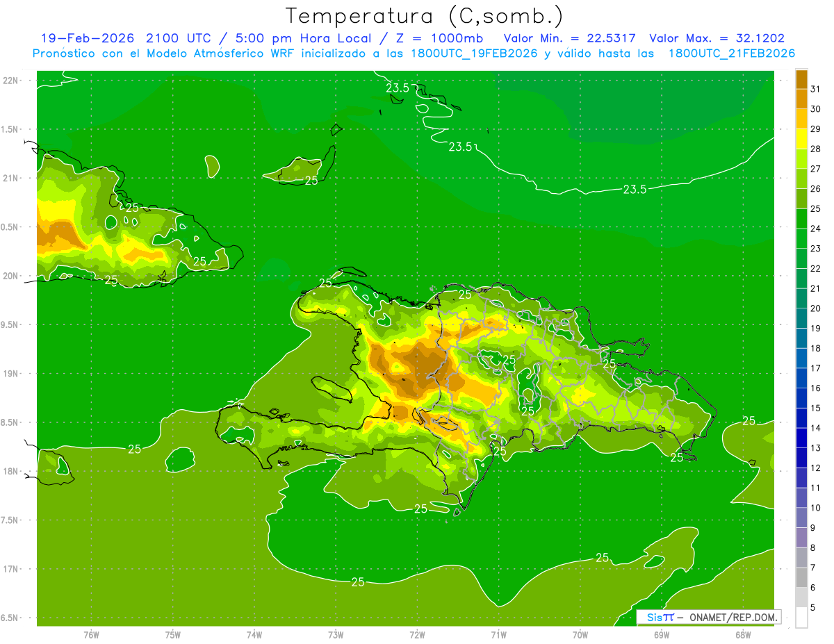Click the "Valor Max. = 32.1202" value
This screenshot has width=834, height=644.
coord(717,38)
